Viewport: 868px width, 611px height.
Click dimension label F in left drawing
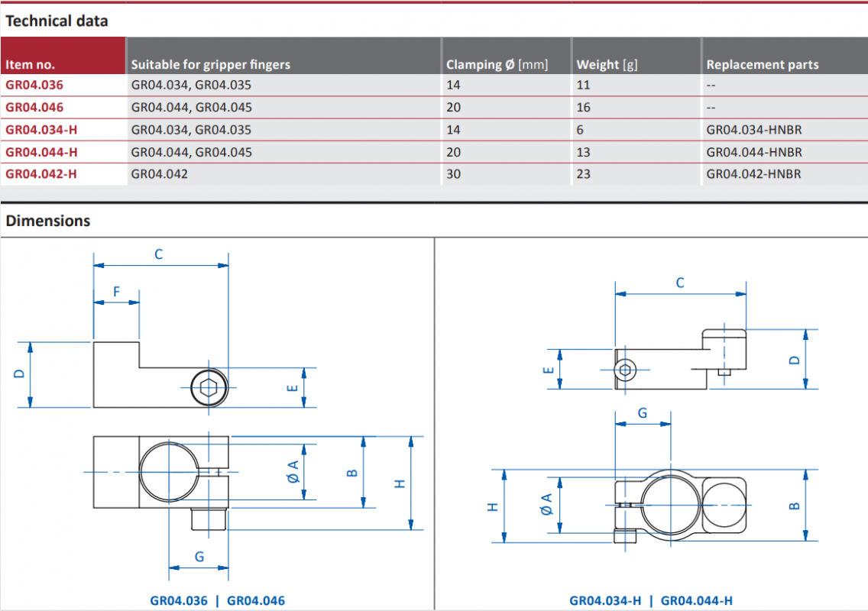[x=116, y=292]
